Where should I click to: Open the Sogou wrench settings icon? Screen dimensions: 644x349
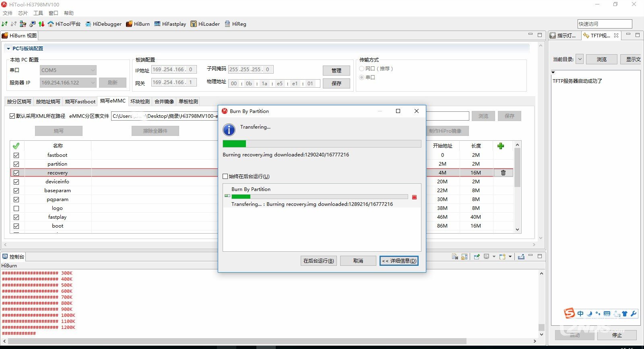[x=634, y=314]
